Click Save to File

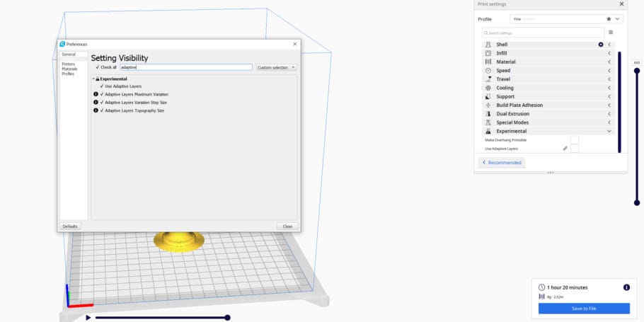click(584, 309)
